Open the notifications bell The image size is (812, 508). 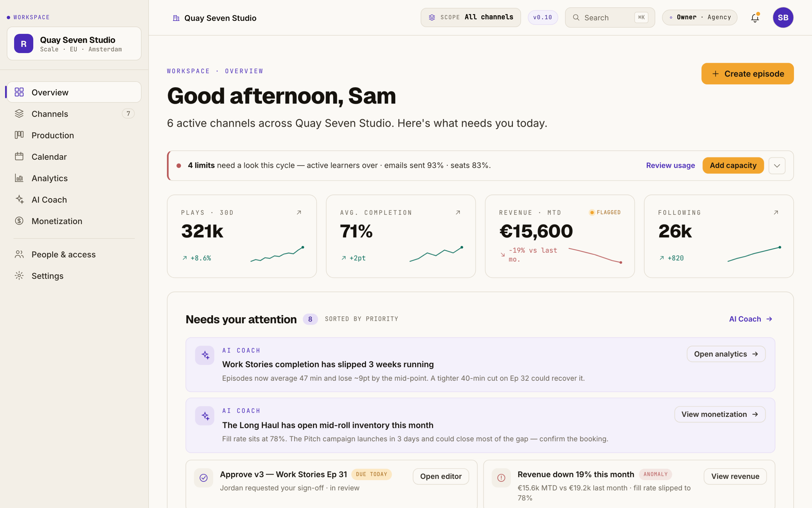click(x=754, y=17)
